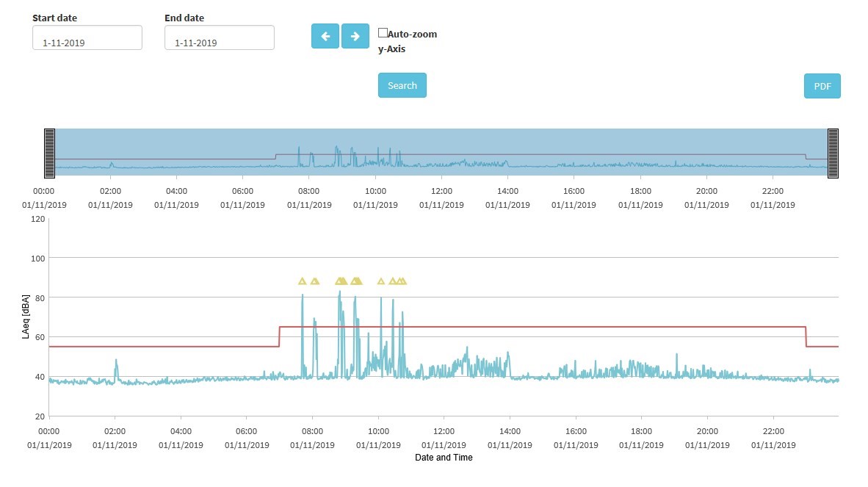Click the blue overview navigator at 12:00
Screen dimensions: 868x487
click(441, 153)
